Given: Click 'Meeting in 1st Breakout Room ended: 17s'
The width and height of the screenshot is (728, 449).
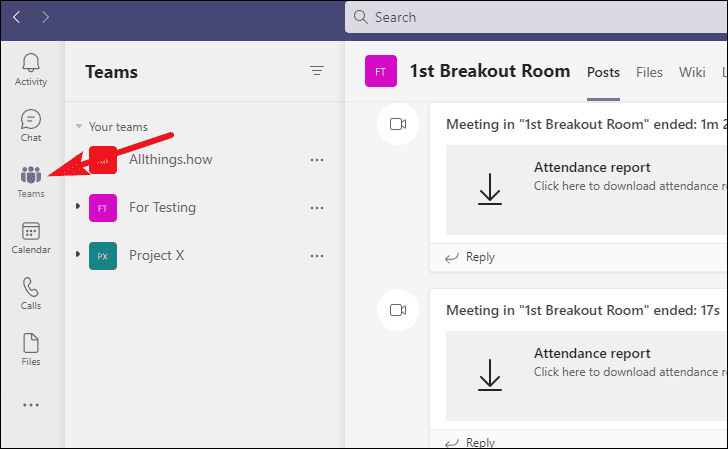Looking at the screenshot, I should (x=583, y=310).
